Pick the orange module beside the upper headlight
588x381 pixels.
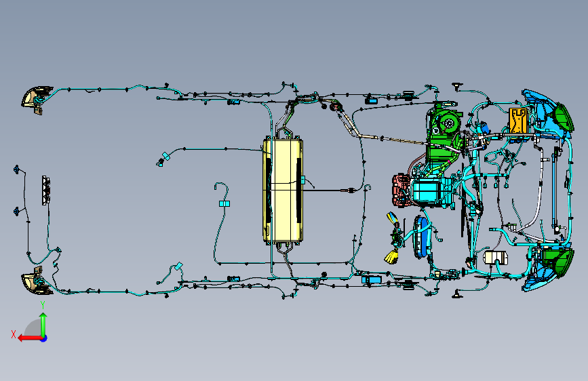(518, 121)
